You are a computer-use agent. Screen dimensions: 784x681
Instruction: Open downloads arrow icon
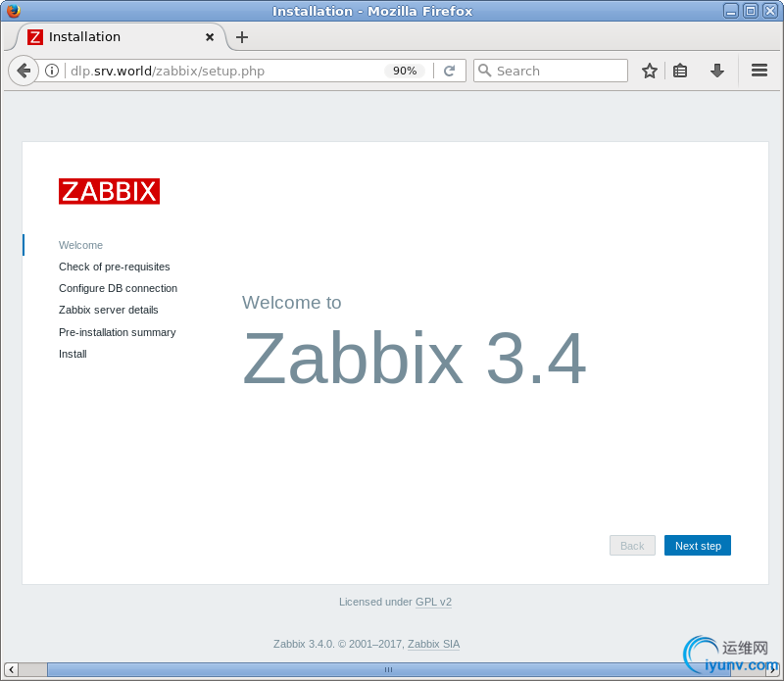pos(717,71)
